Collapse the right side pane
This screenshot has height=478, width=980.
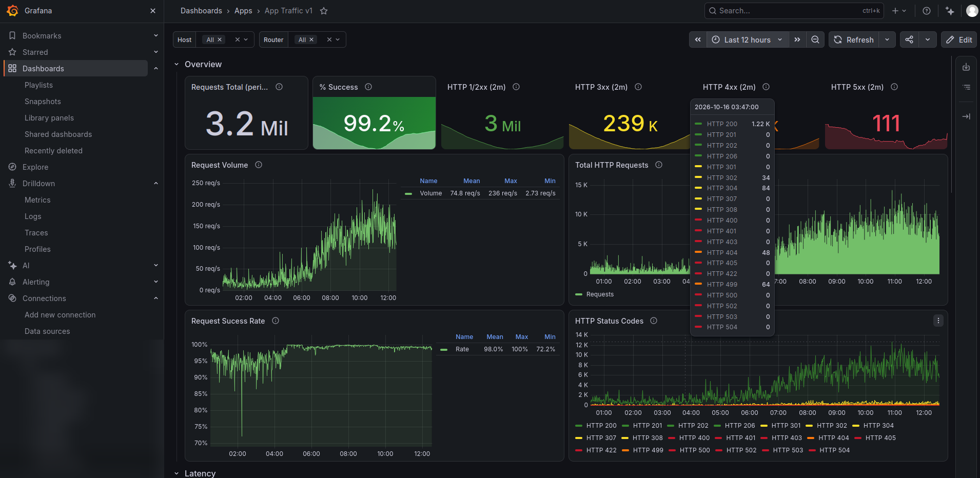966,116
